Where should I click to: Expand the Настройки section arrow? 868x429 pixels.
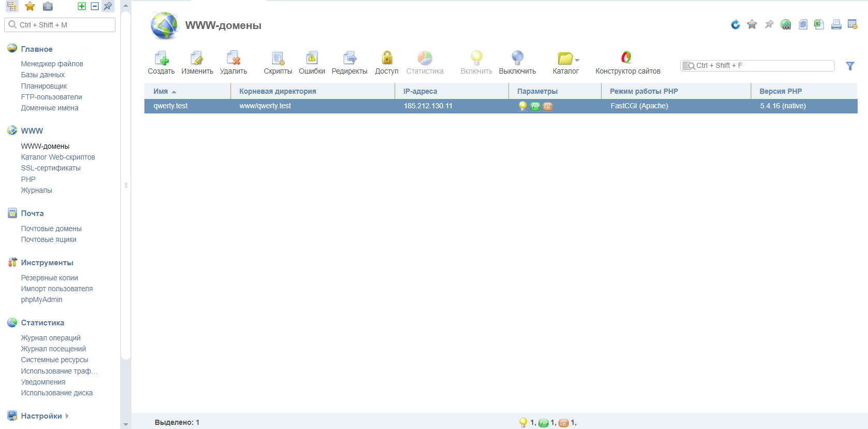(x=67, y=416)
